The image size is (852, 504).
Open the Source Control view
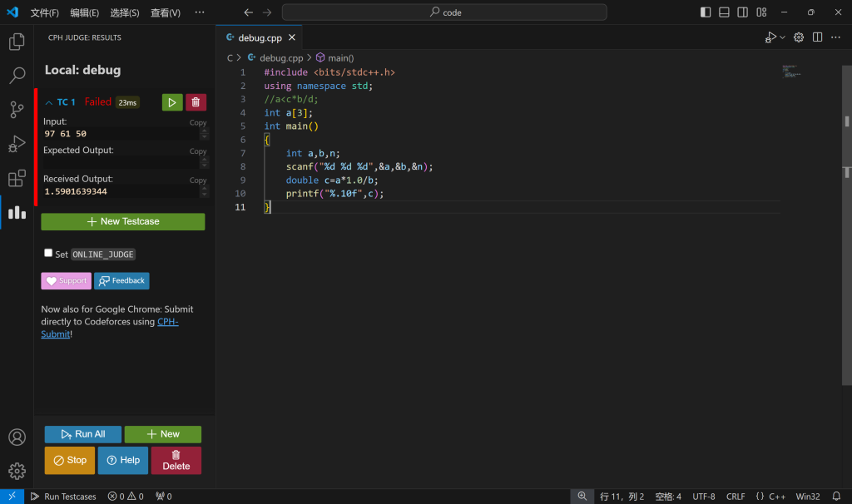[17, 110]
